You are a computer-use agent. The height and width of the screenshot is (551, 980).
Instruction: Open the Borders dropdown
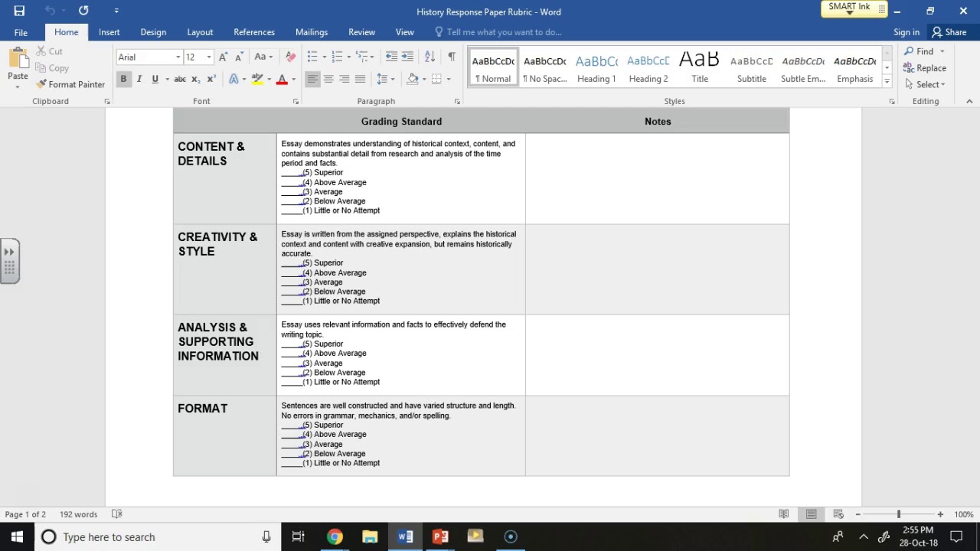pyautogui.click(x=449, y=79)
